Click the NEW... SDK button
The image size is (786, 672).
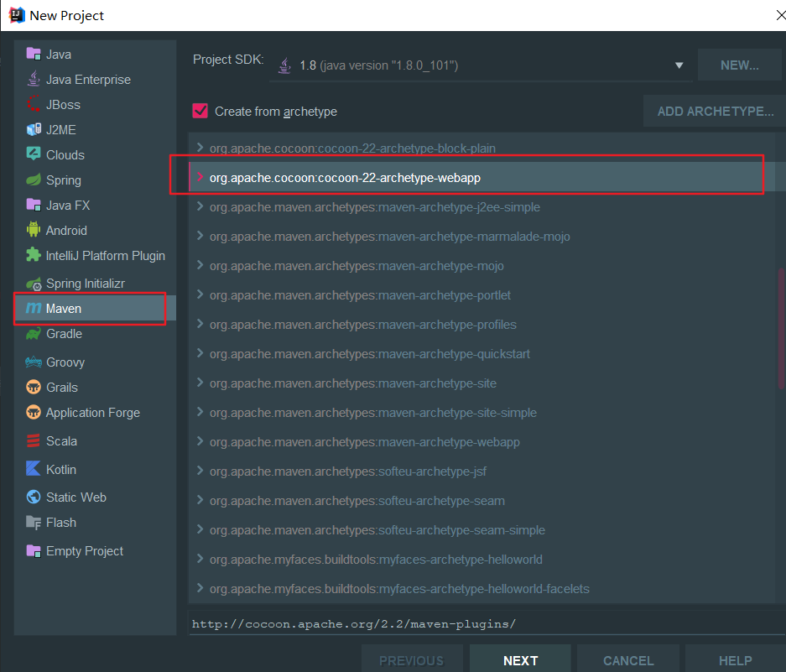pyautogui.click(x=739, y=65)
